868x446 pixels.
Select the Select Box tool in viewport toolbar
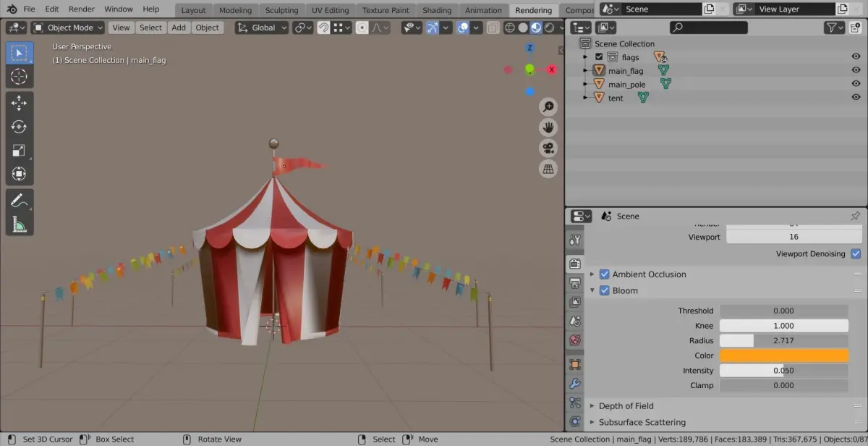coord(20,53)
